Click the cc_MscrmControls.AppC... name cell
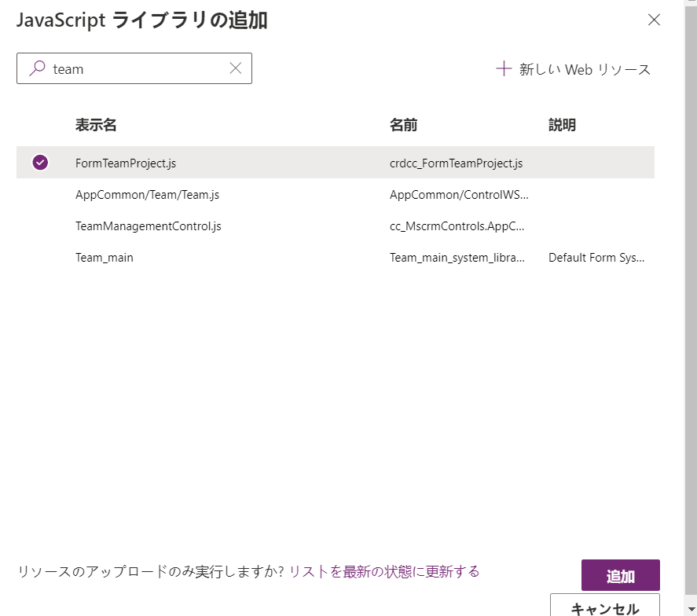The image size is (697, 616). pyautogui.click(x=457, y=226)
